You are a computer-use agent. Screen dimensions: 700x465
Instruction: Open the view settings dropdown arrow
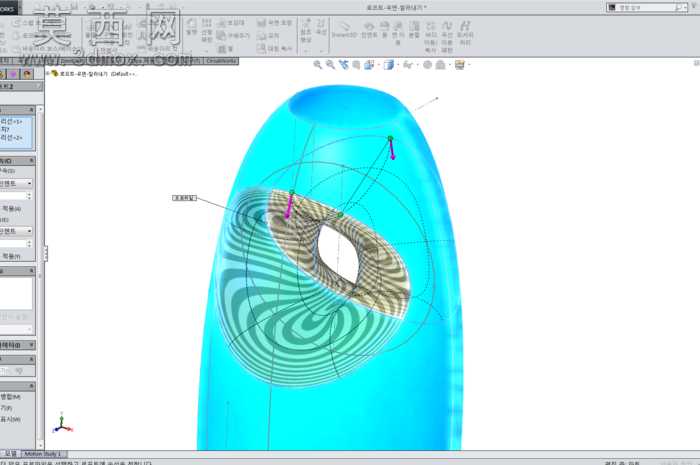[469, 66]
